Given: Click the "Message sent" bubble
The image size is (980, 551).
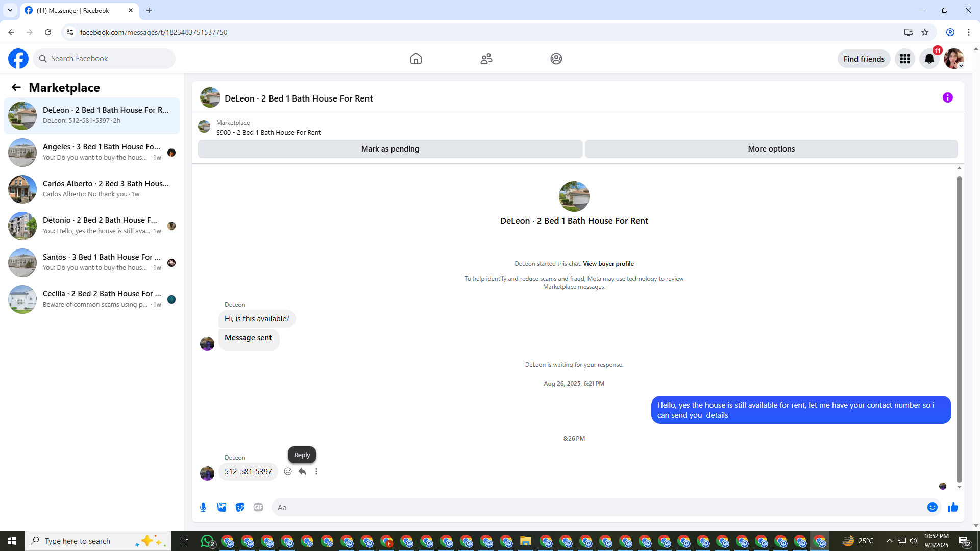Looking at the screenshot, I should 249,339.
